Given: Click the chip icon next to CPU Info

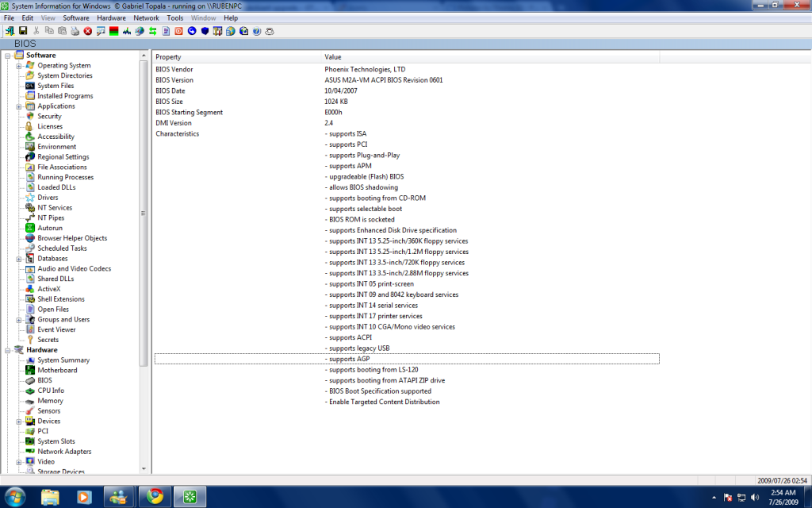Looking at the screenshot, I should (30, 391).
